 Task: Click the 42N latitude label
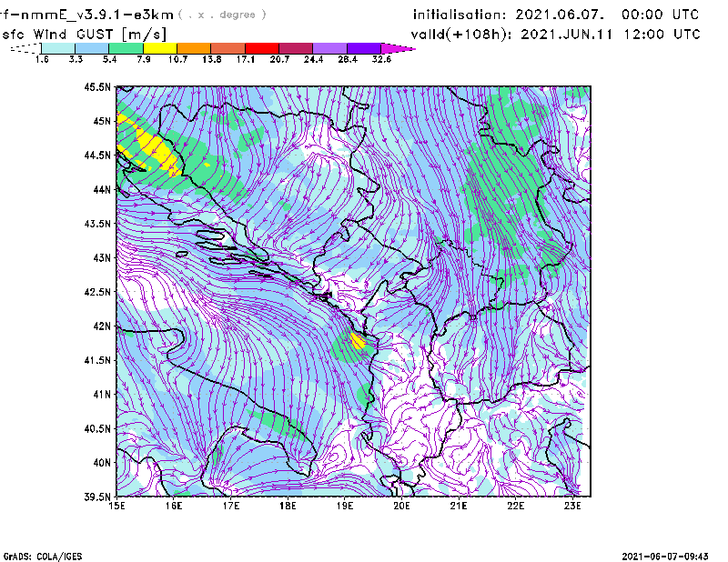point(102,326)
